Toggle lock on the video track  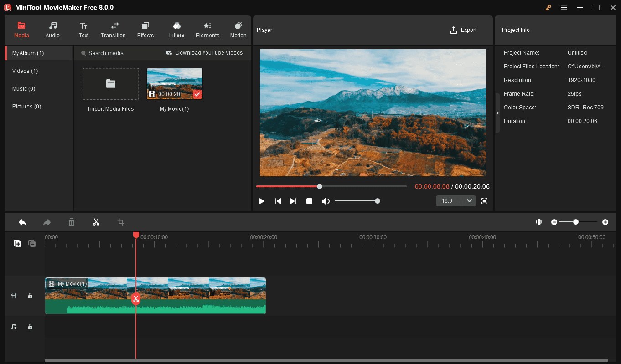coord(30,296)
